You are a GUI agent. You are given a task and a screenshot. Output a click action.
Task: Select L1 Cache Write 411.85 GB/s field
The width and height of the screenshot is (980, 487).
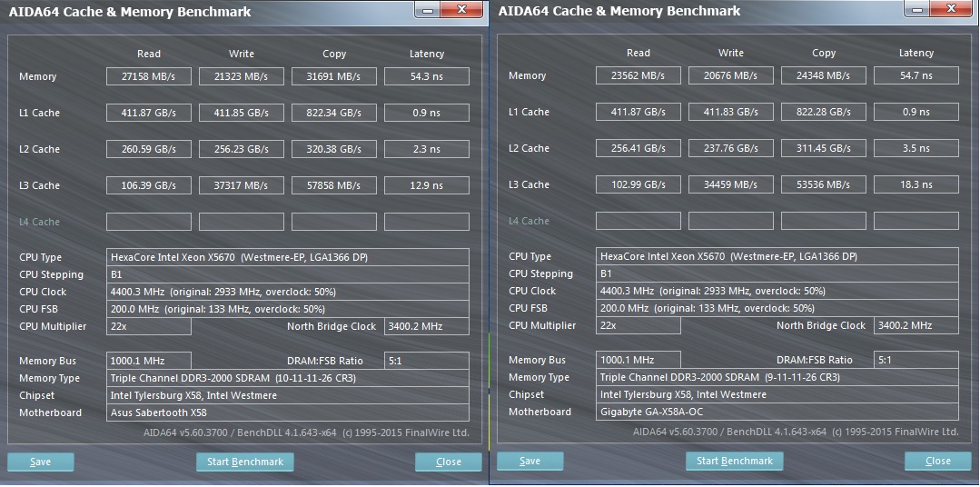[242, 113]
